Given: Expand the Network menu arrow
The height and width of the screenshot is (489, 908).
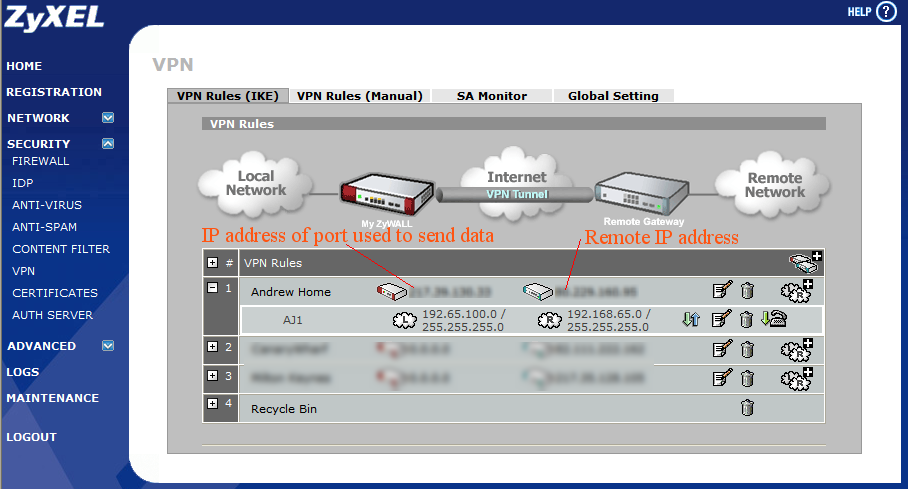Looking at the screenshot, I should coord(108,118).
